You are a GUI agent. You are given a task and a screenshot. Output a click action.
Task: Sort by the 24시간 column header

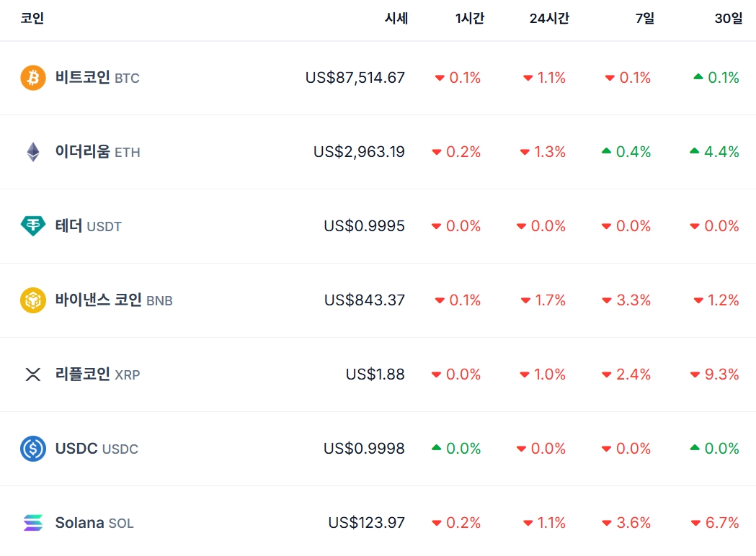549,19
